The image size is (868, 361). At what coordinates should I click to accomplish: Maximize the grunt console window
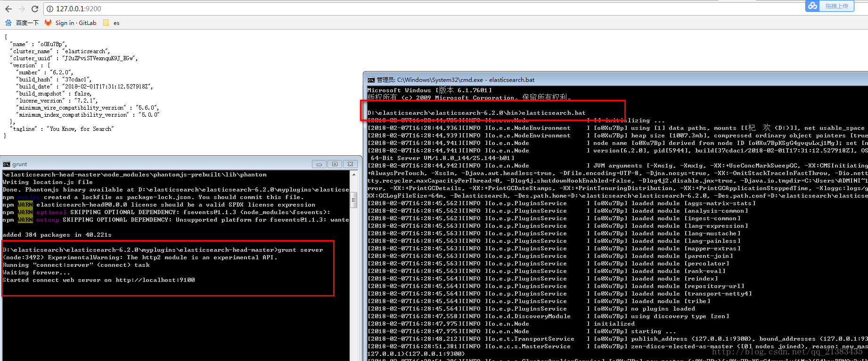pyautogui.click(x=335, y=164)
